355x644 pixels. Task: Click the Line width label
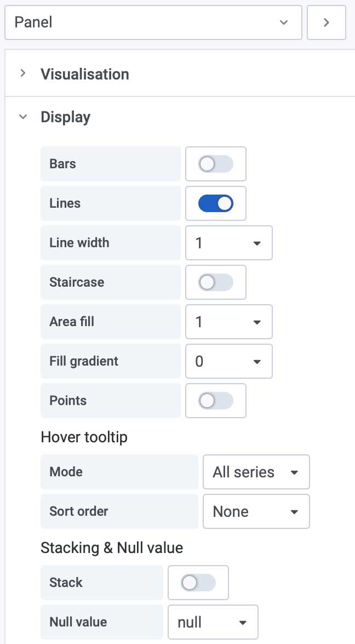click(79, 243)
